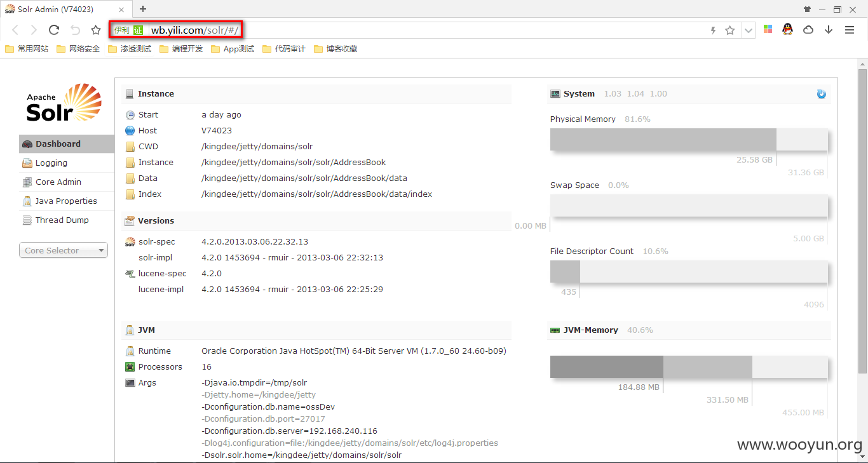Viewport: 868px width, 463px height.
Task: Open the App测试 bookmark folder
Action: pos(233,49)
